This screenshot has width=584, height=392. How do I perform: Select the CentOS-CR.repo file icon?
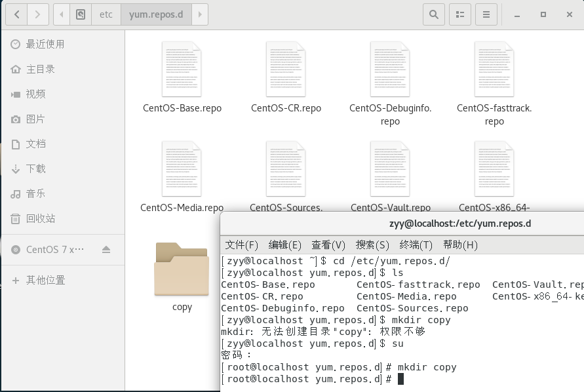click(286, 69)
